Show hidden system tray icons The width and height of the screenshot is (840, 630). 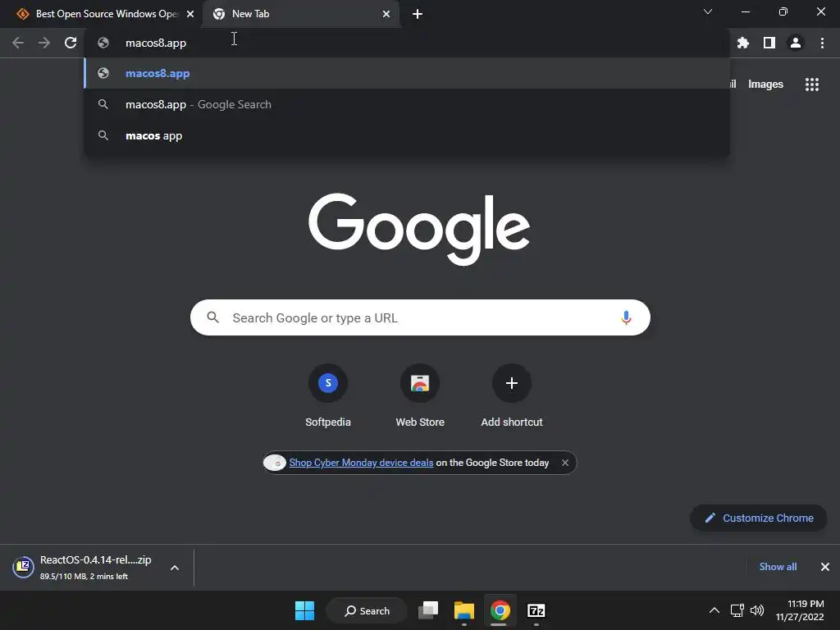pyautogui.click(x=714, y=610)
